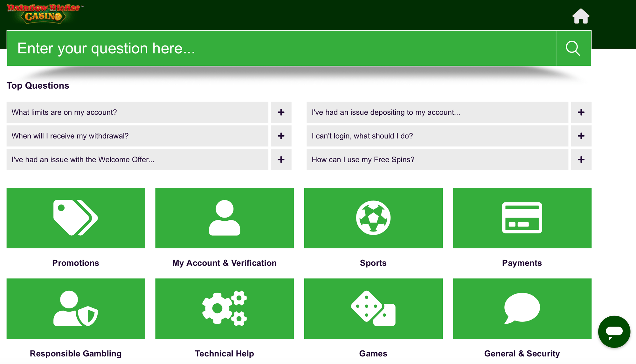Open question 'I can't login, what should I do?'
The image size is (636, 364).
pos(437,136)
